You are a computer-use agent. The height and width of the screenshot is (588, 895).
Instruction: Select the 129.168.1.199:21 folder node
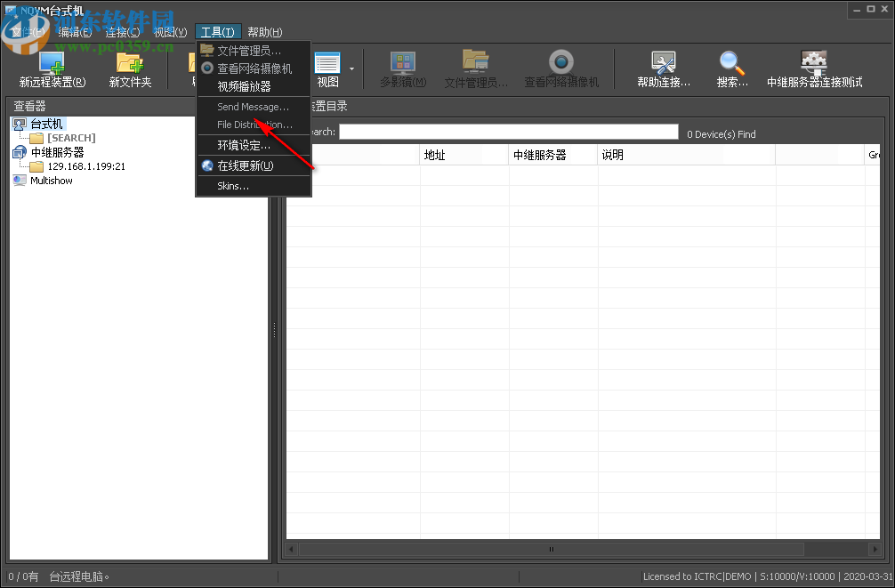point(86,166)
